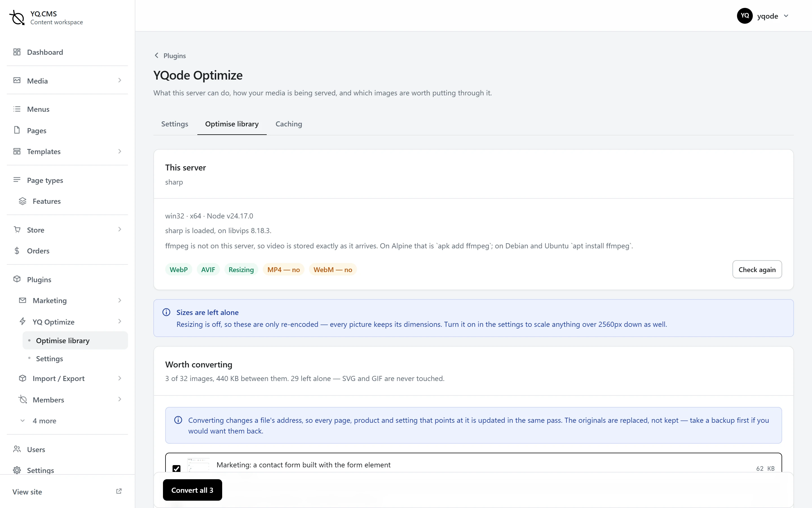
Task: Open Settings under YQ Optimize
Action: (x=75, y=358)
